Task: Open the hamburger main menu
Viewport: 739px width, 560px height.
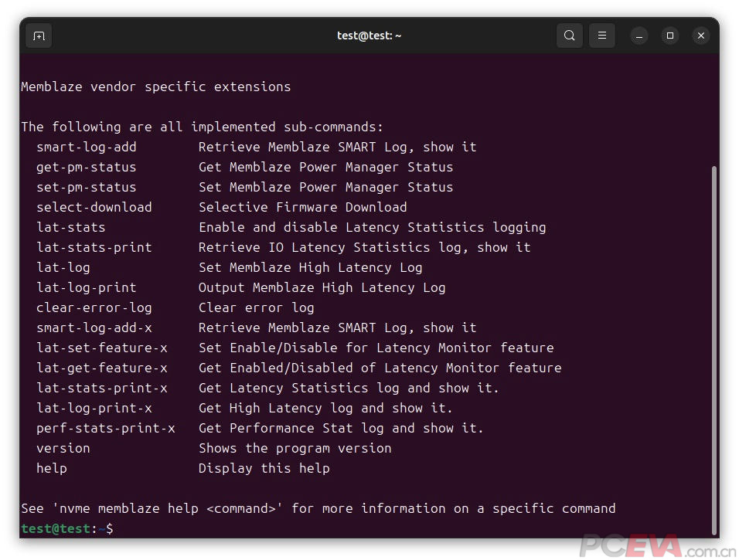Action: pos(602,36)
